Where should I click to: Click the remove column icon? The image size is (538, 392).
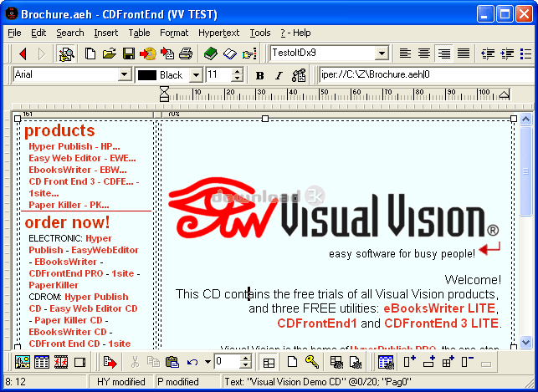(x=468, y=362)
